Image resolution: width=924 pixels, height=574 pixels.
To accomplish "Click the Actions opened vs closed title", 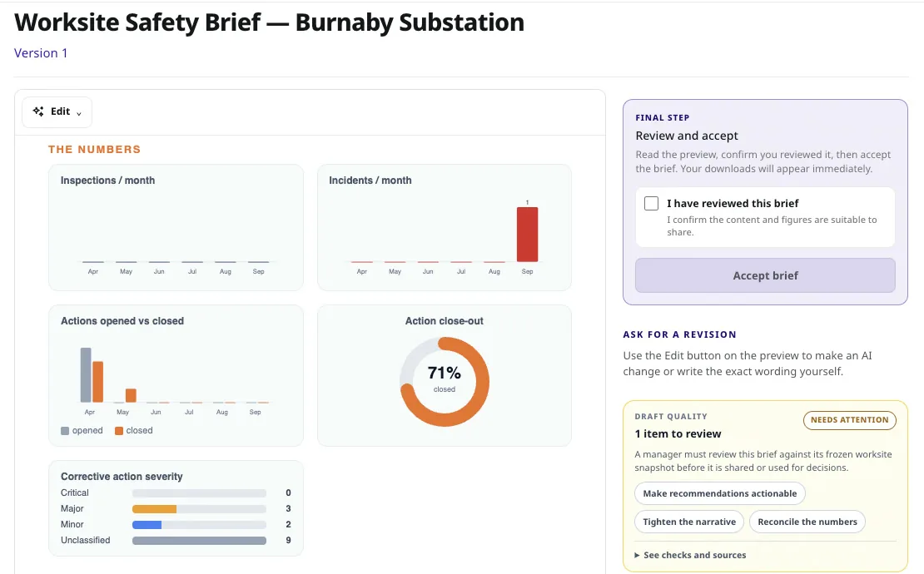I will pyautogui.click(x=122, y=321).
